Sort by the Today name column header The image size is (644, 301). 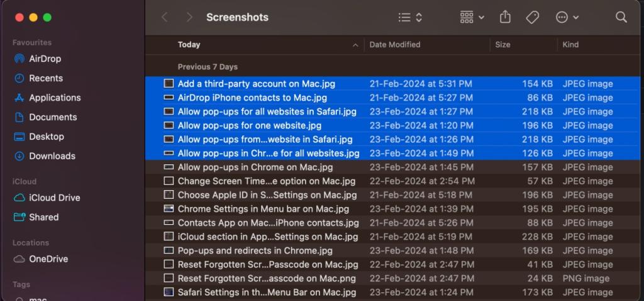[x=189, y=45]
